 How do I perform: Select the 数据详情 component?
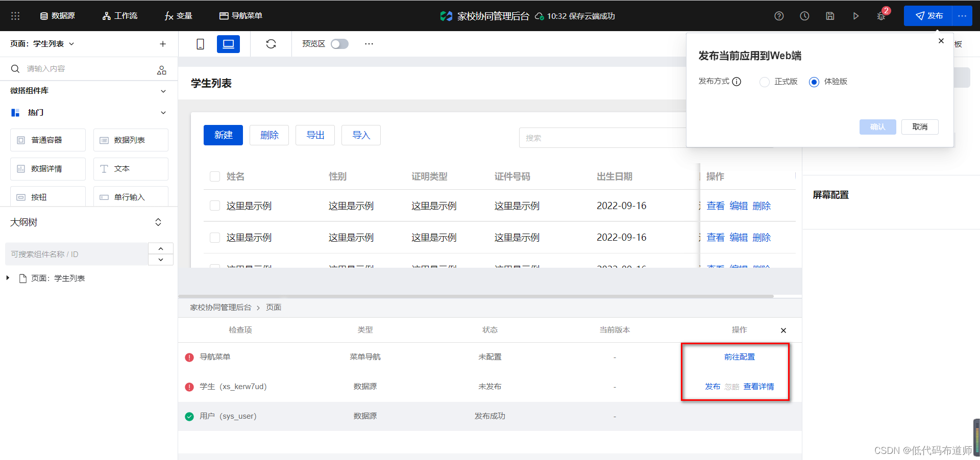click(48, 169)
